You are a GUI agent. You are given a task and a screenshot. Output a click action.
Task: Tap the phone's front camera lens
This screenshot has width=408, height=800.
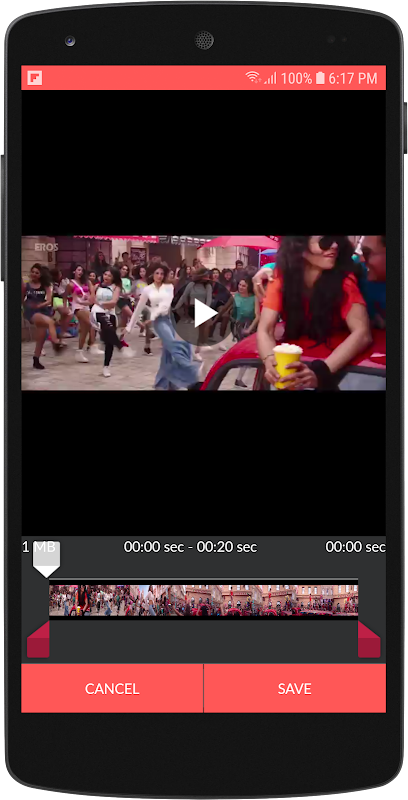pos(70,40)
